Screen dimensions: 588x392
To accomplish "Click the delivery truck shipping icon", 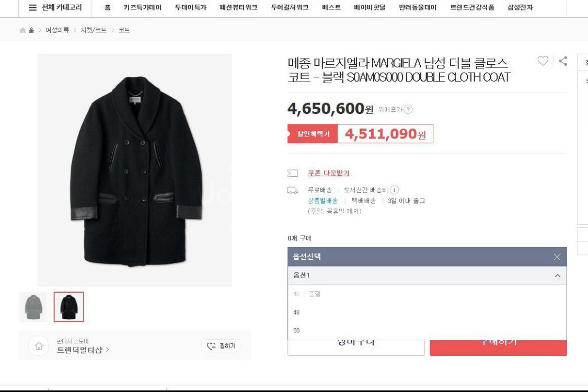I will 292,191.
